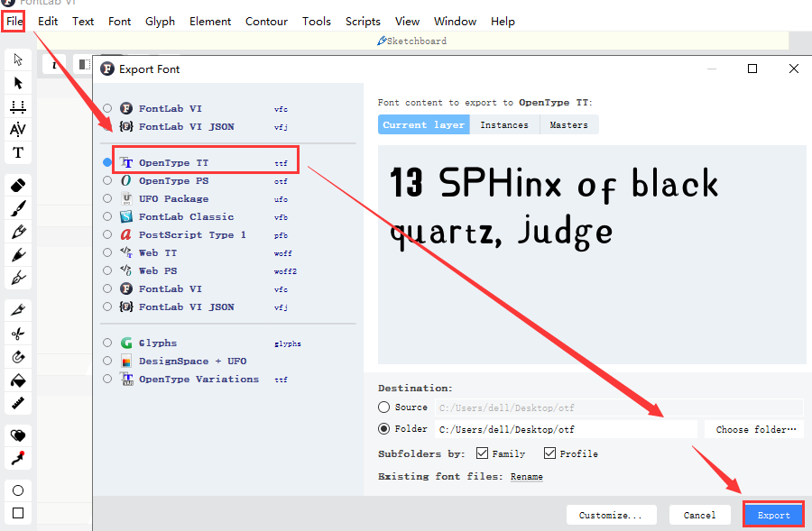Select the Ellipse shape tool

pyautogui.click(x=18, y=490)
